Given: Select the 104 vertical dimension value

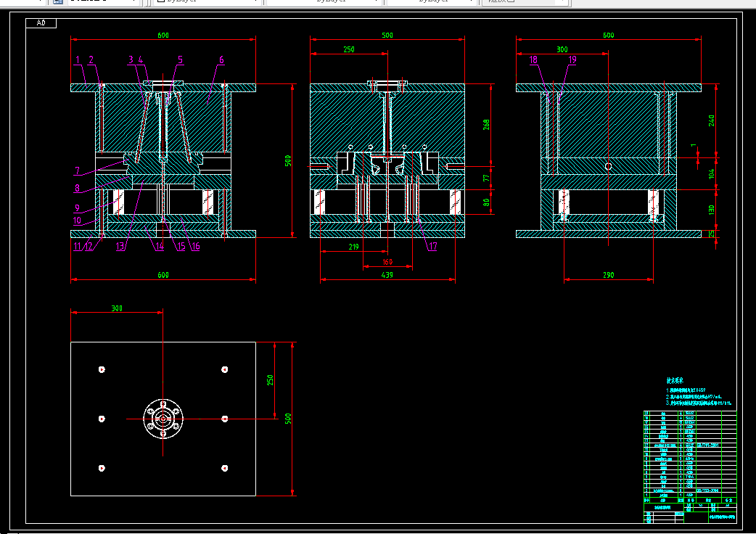Looking at the screenshot, I should (711, 173).
